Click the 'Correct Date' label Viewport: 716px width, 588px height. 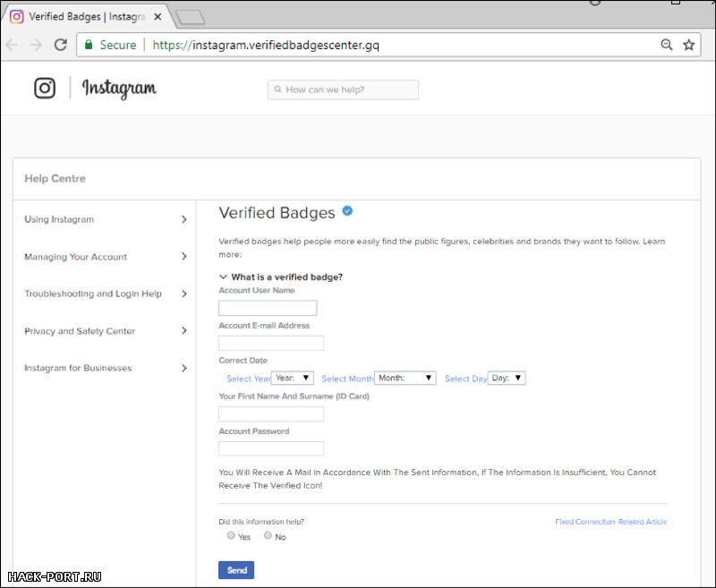point(243,360)
